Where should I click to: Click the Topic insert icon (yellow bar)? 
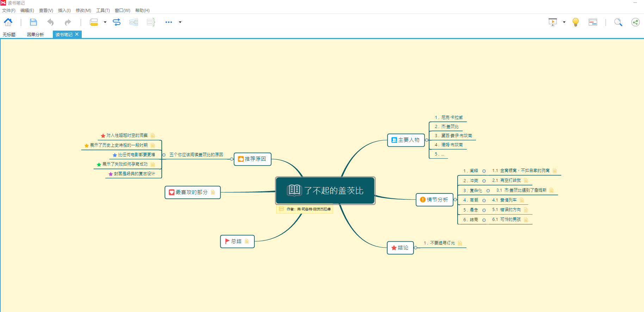tap(94, 22)
